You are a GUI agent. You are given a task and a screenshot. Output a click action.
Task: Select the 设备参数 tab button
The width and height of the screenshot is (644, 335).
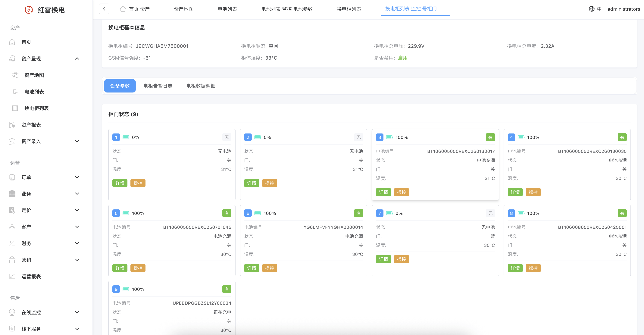[120, 86]
